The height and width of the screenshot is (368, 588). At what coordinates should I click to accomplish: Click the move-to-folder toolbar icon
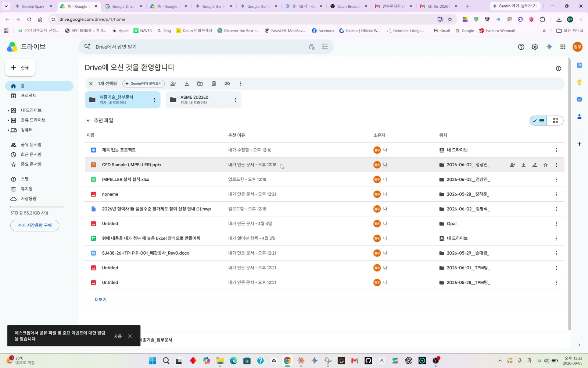tap(200, 84)
